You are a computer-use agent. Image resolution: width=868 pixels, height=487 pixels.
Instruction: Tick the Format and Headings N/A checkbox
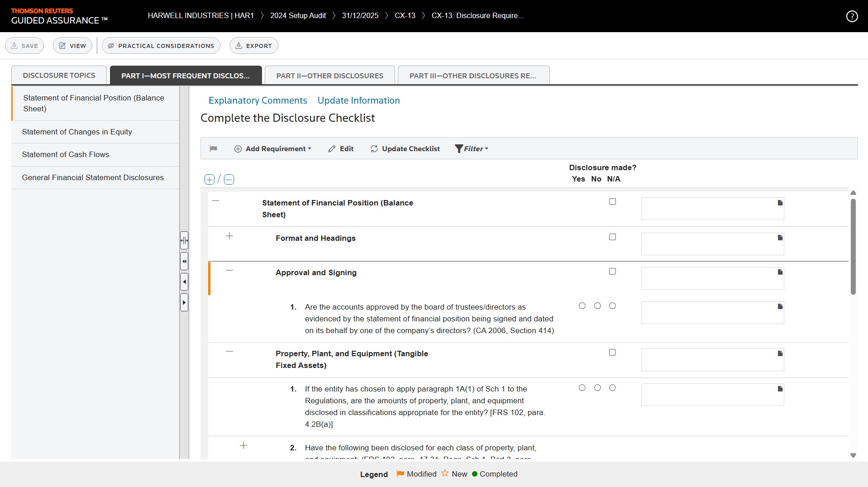coord(612,237)
